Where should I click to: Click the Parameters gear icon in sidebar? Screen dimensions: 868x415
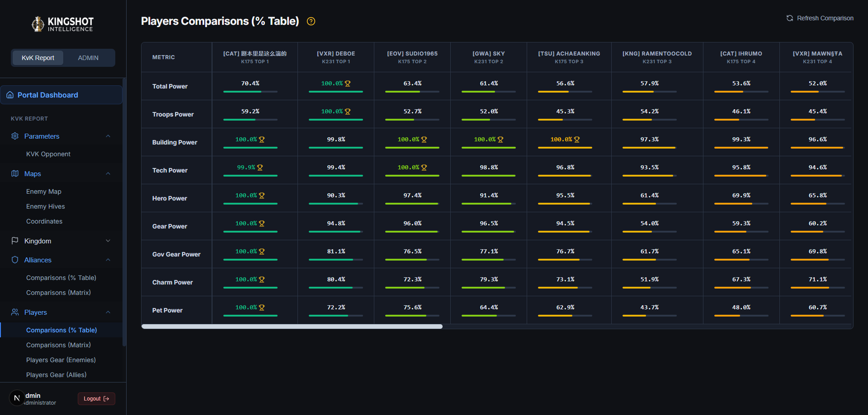(15, 136)
